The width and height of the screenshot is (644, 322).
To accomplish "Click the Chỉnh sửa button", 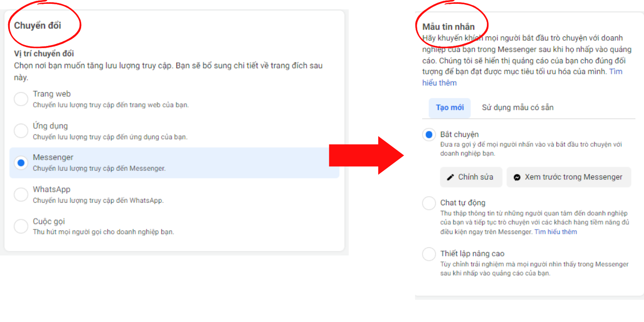I will 471,177.
